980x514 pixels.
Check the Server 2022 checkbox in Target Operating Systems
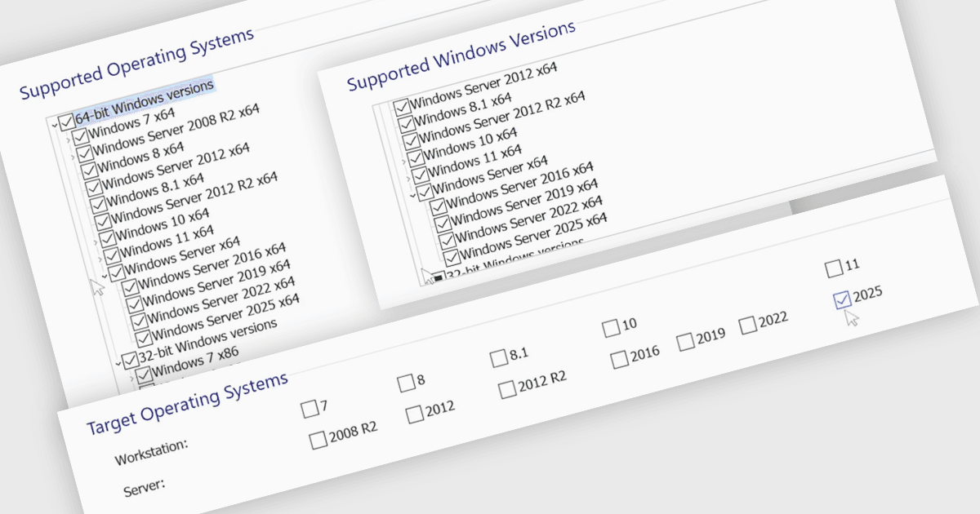click(x=748, y=325)
